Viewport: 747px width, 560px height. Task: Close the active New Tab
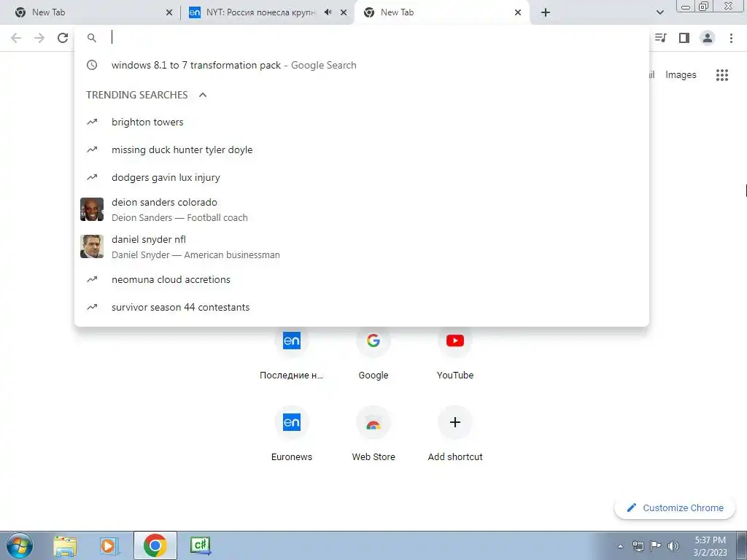click(x=518, y=12)
